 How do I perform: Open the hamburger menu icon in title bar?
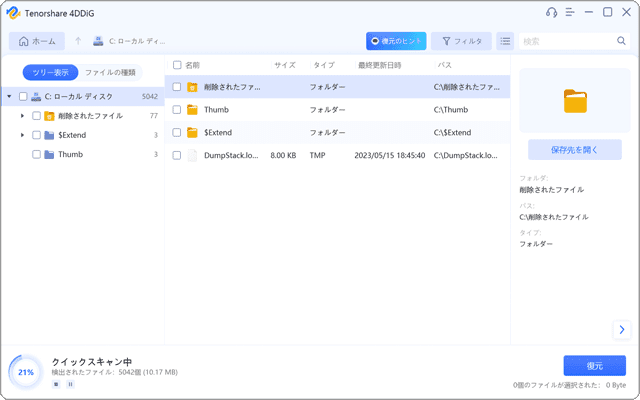tap(570, 12)
